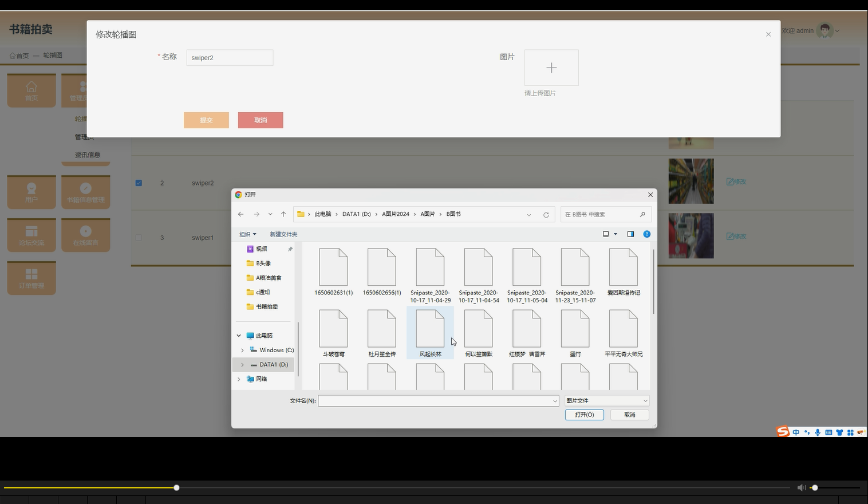Collapse the 此电脑 tree node
The height and width of the screenshot is (504, 868).
(x=239, y=336)
